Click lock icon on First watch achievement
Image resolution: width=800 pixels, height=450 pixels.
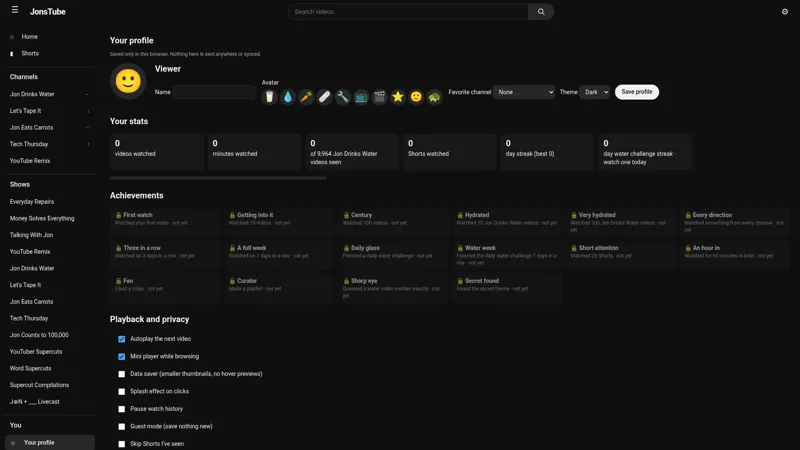[x=118, y=215]
